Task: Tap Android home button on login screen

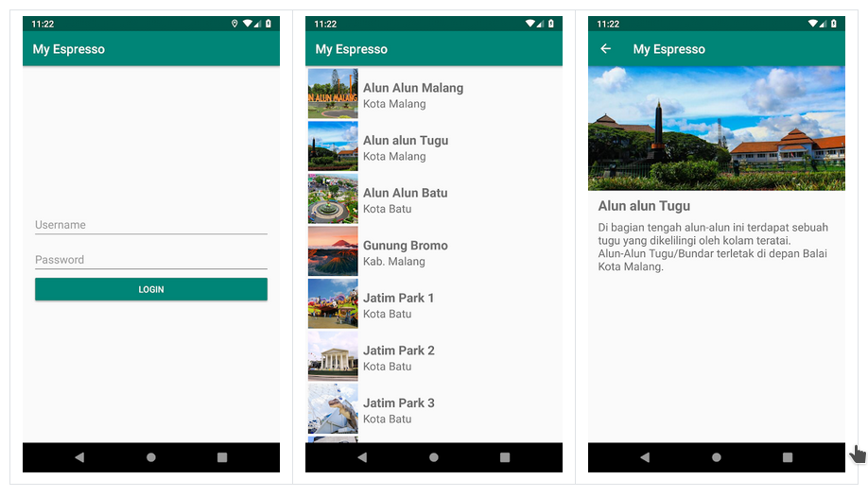Action: pyautogui.click(x=151, y=457)
